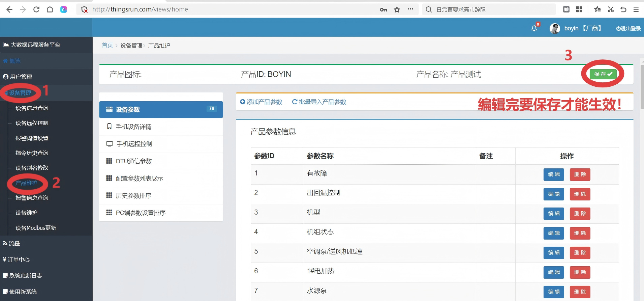Click the scissors screenshot icon

coord(611,9)
